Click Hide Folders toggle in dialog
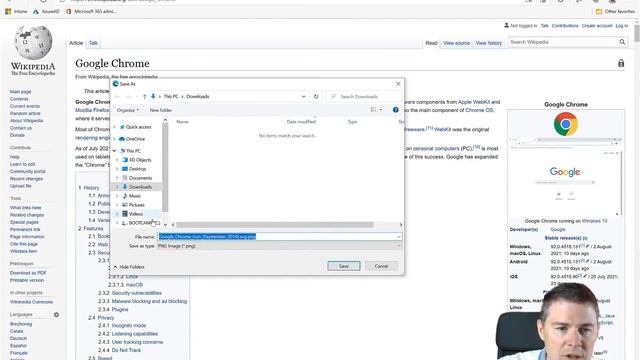Image resolution: width=640 pixels, height=360 pixels. coord(129,267)
